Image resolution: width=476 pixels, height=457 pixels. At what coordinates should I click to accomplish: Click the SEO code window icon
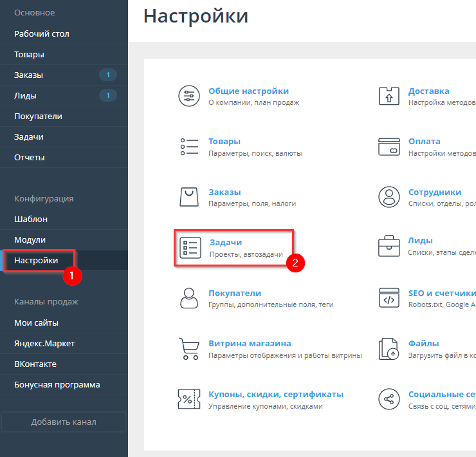(389, 298)
